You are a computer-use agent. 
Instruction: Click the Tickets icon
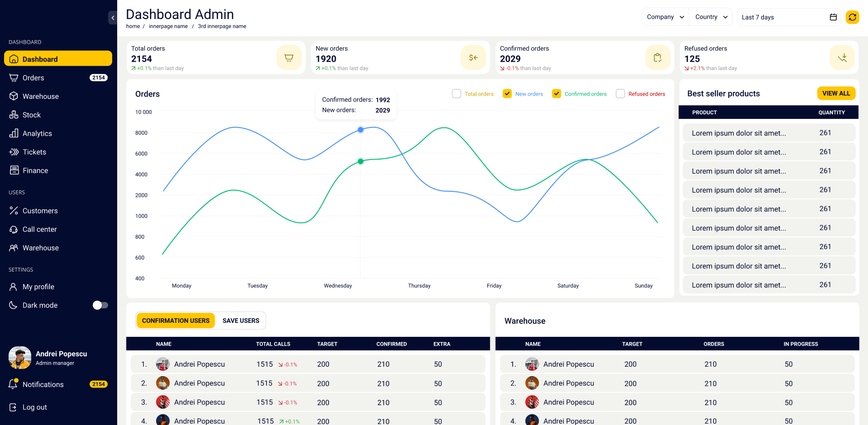(14, 152)
